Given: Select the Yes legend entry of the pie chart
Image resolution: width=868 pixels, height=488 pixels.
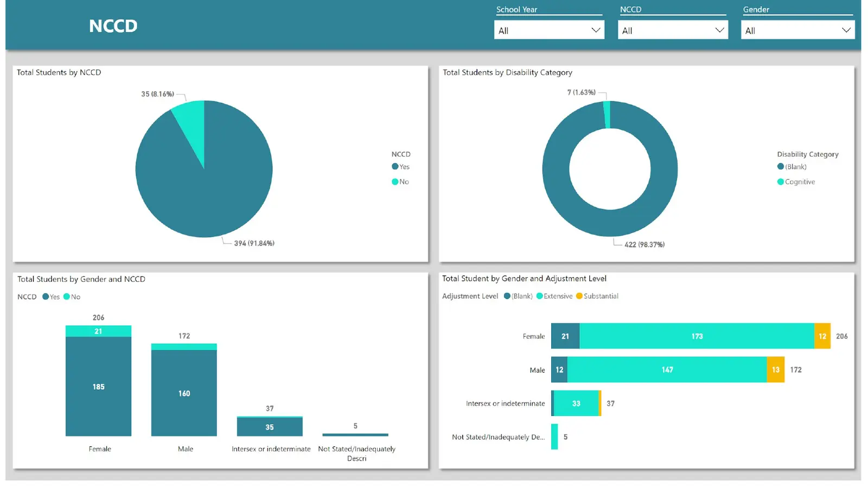Looking at the screenshot, I should 401,166.
